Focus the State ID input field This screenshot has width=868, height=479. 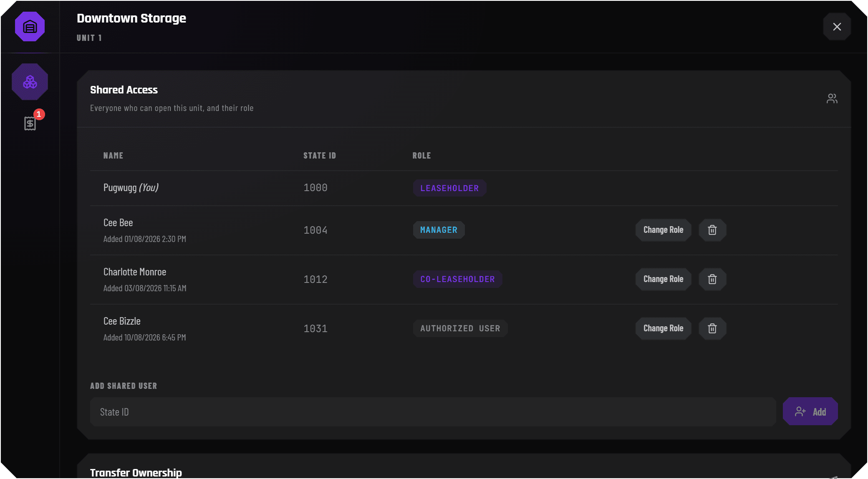tap(433, 412)
